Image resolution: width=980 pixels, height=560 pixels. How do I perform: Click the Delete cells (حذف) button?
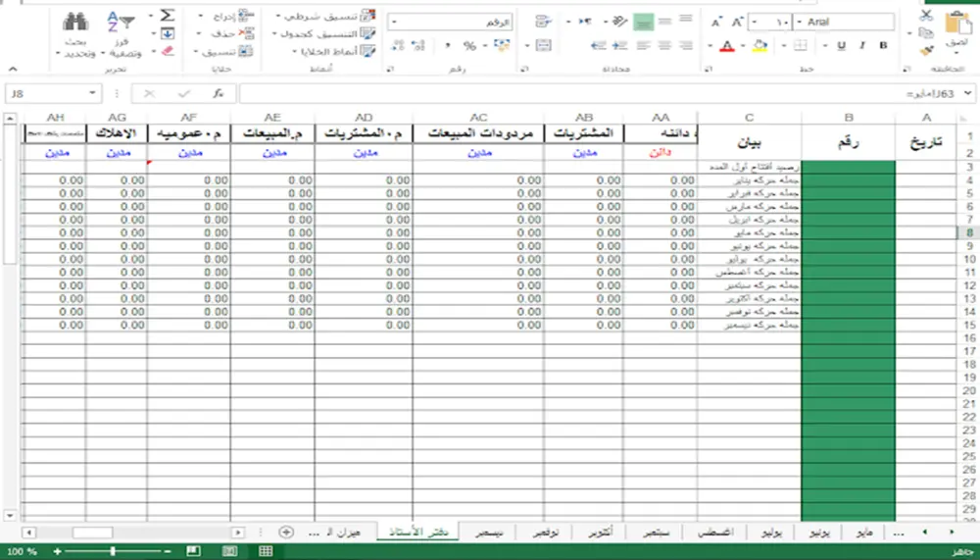(227, 33)
